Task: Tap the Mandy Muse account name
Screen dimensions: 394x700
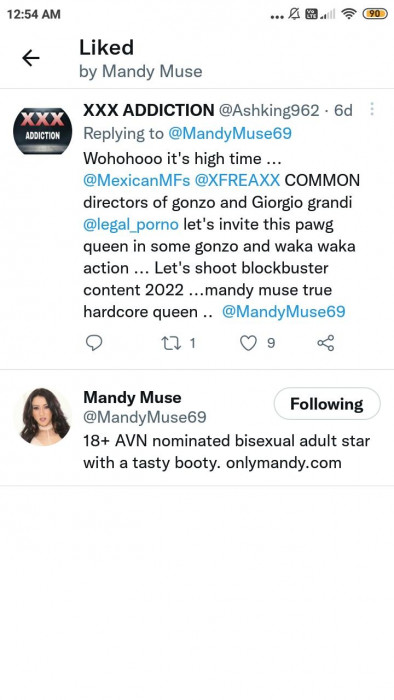Action: [132, 397]
